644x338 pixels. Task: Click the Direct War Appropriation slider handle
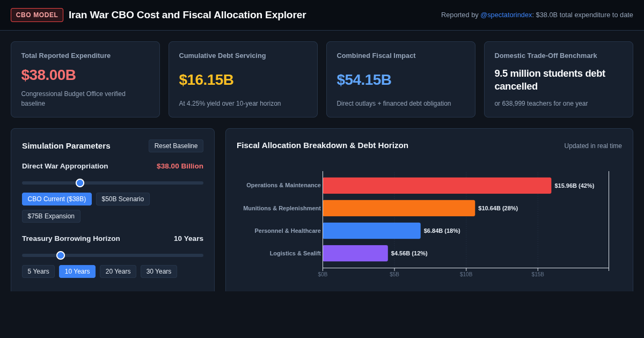pyautogui.click(x=80, y=183)
